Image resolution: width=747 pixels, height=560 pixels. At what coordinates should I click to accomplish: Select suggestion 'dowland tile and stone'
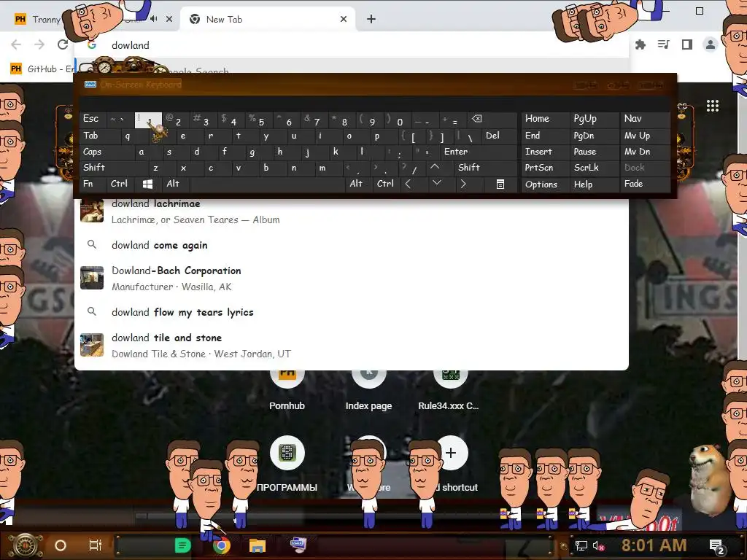[352, 345]
